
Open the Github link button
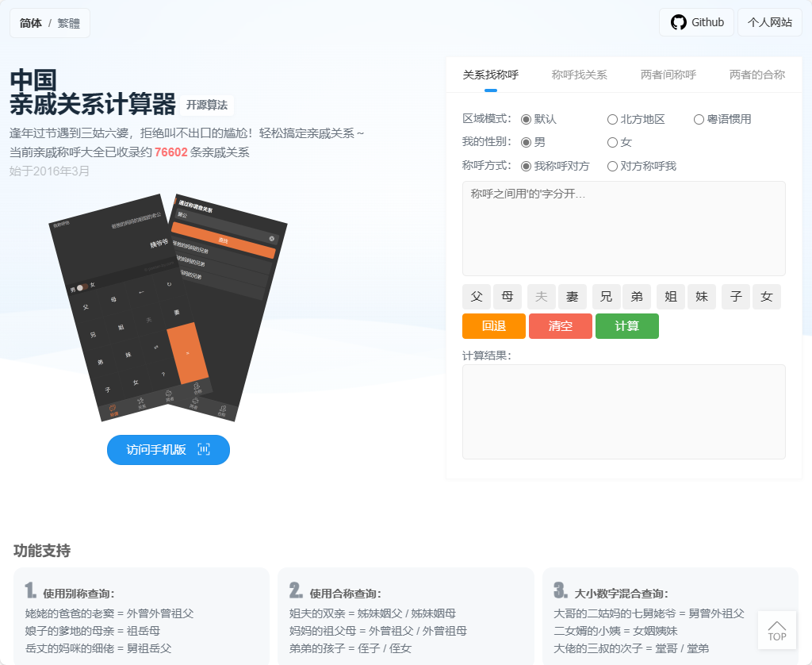696,22
